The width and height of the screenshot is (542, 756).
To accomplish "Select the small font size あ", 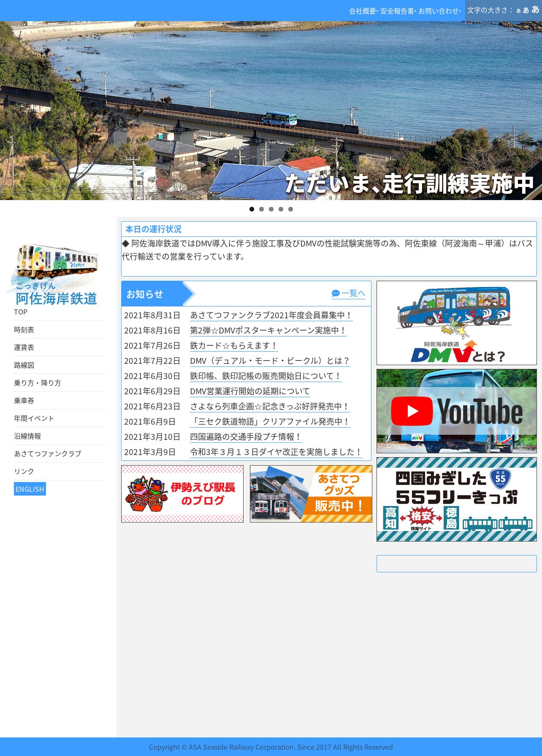I will tap(518, 11).
